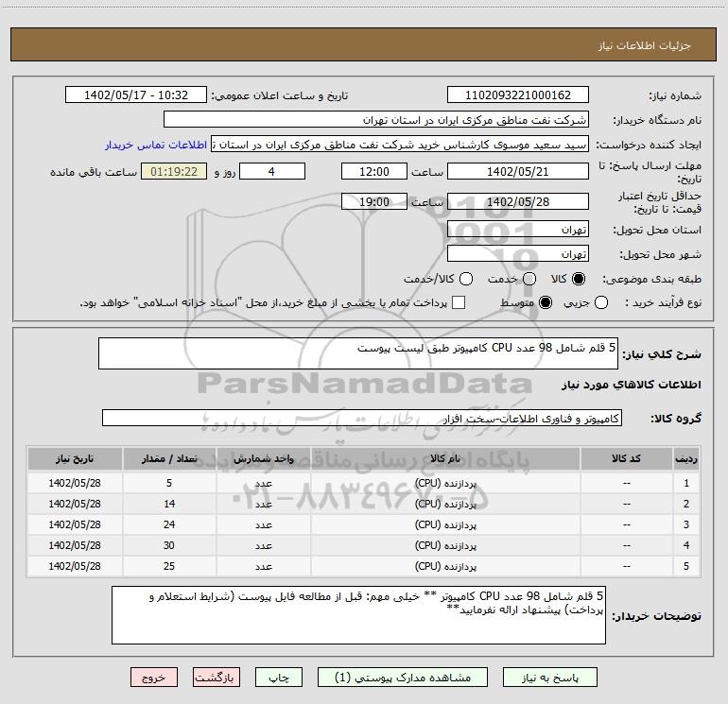This screenshot has height=704, width=728.
Task: Click the تعداد / مقدار column header
Action: [x=169, y=458]
